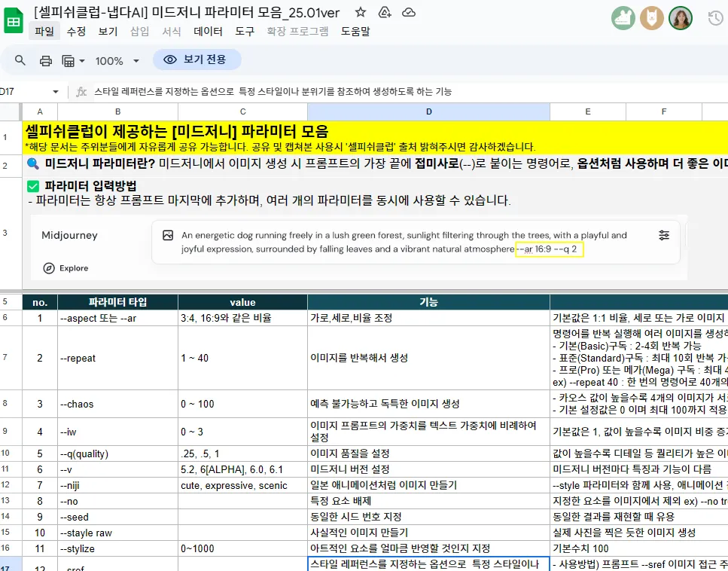
Task: Click the green checkmark beside 파라미터 입력방법
Action: (x=32, y=186)
